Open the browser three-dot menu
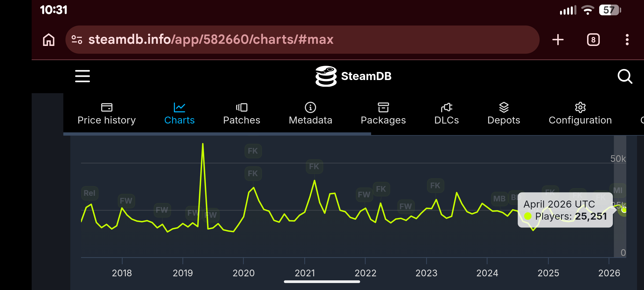The height and width of the screenshot is (290, 644). pos(627,40)
